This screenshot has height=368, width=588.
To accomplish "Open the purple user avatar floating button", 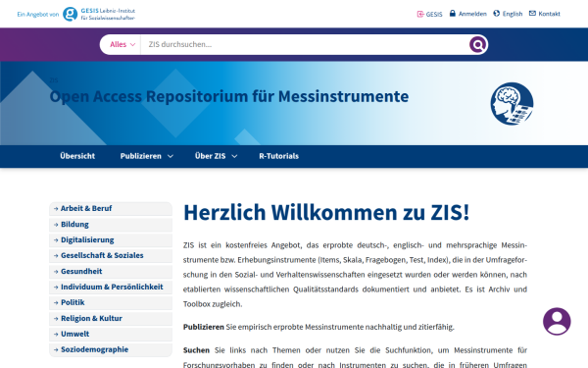I will pos(557,322).
